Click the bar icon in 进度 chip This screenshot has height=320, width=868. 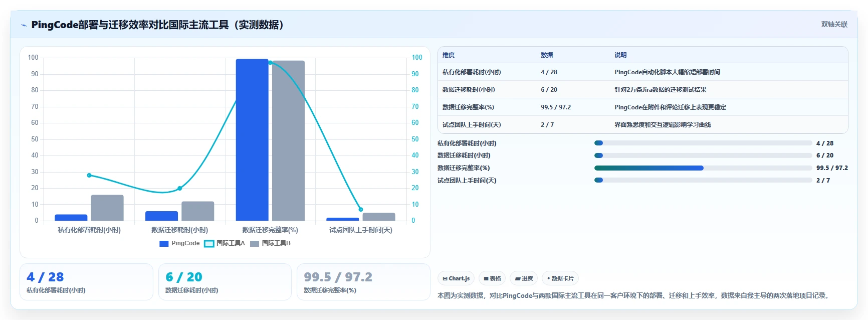(518, 279)
